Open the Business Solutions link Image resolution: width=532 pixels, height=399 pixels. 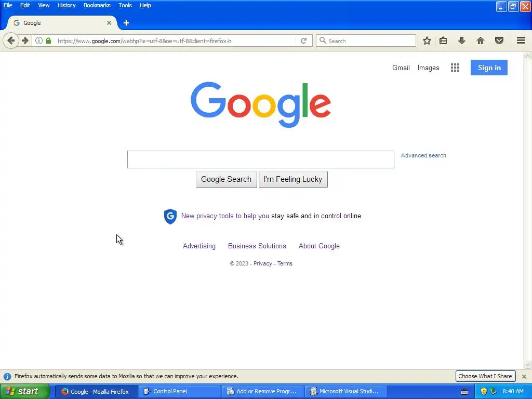[257, 246]
